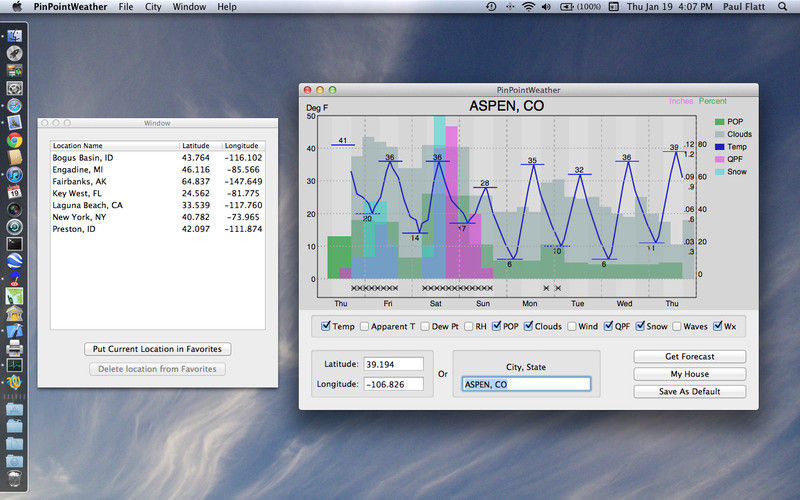Open the City menu
800x500 pixels.
153,7
